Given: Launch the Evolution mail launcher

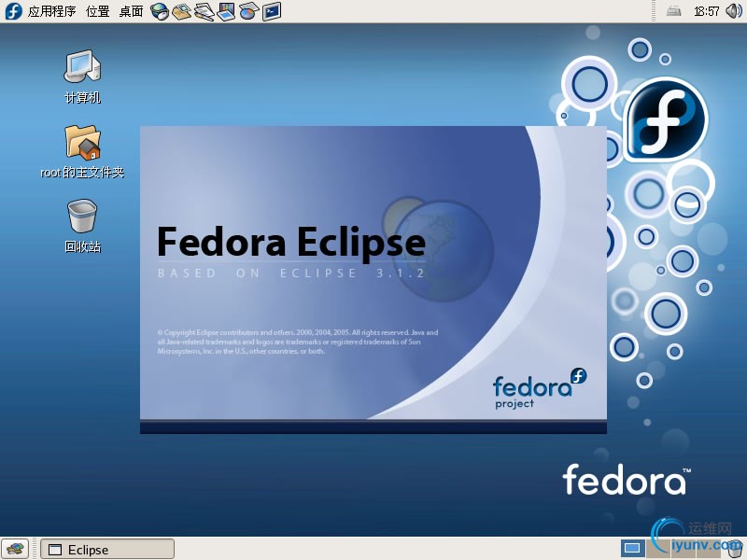Looking at the screenshot, I should (181, 11).
